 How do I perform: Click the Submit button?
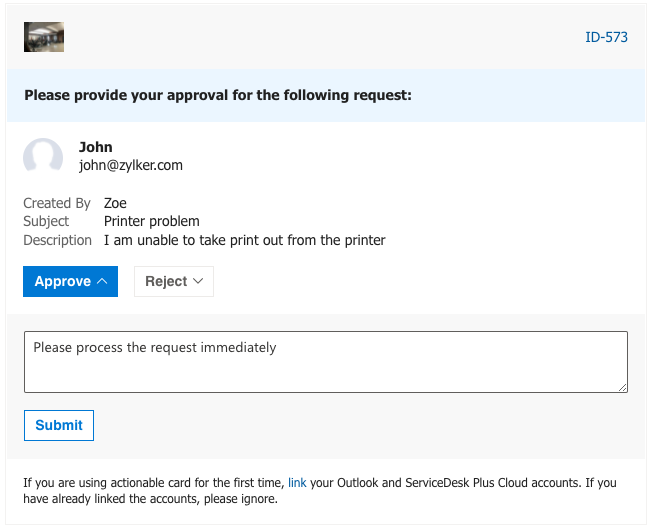click(x=59, y=425)
